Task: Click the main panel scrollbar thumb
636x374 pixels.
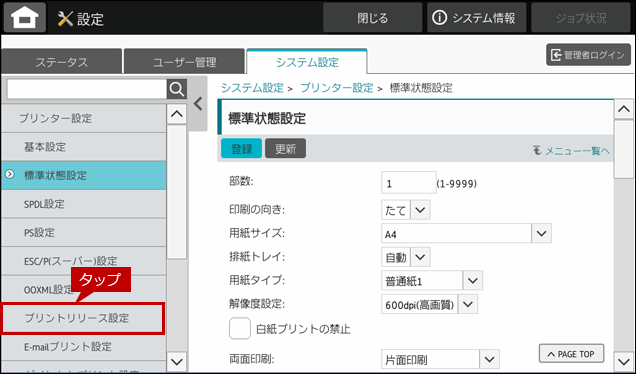Action: point(624,149)
